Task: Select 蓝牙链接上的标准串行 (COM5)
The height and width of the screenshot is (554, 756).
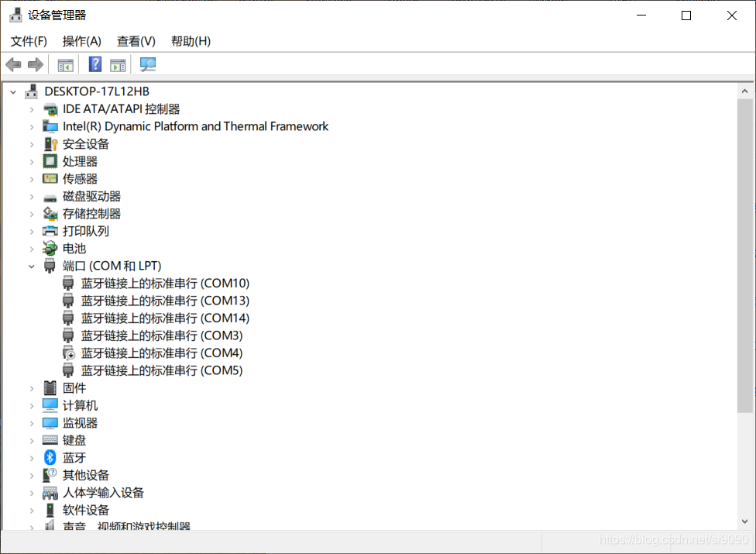Action: pos(162,370)
